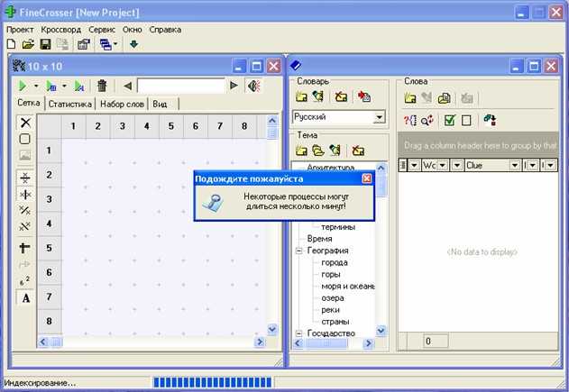Click the first new theme folder icon under Тема
The width and height of the screenshot is (569, 392).
[x=301, y=150]
